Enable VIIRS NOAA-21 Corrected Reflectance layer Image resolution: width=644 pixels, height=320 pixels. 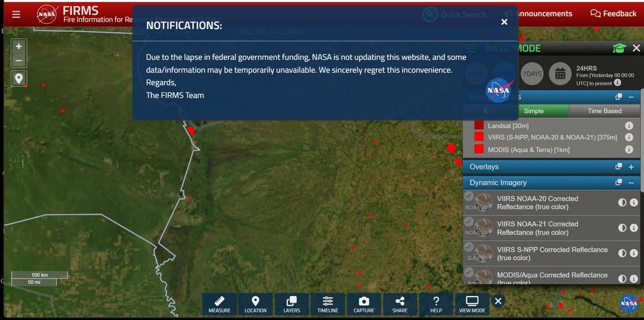(x=469, y=222)
